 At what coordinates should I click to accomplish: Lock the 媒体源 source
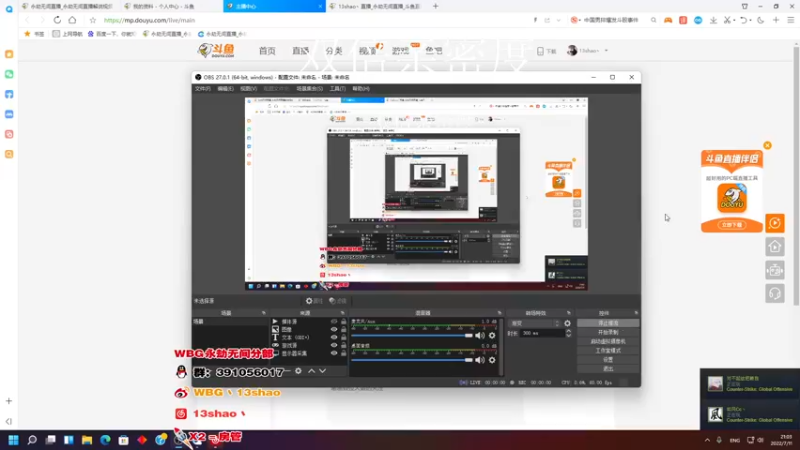(x=343, y=322)
